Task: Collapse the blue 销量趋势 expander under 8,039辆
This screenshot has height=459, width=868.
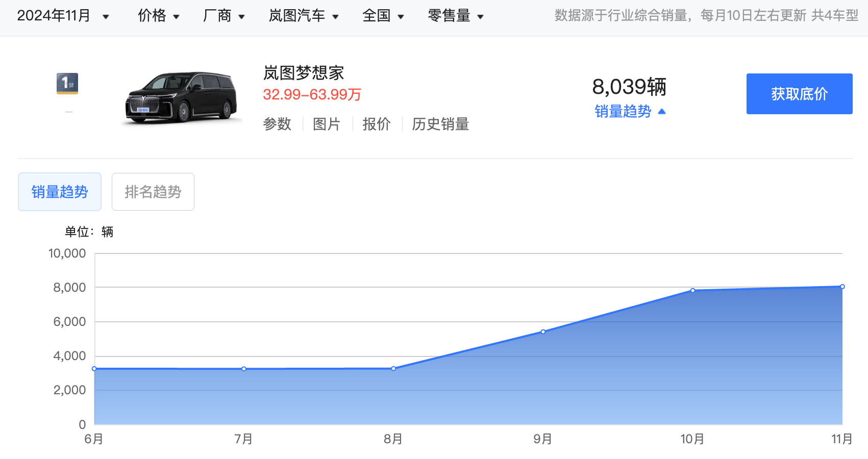Action: pyautogui.click(x=630, y=111)
